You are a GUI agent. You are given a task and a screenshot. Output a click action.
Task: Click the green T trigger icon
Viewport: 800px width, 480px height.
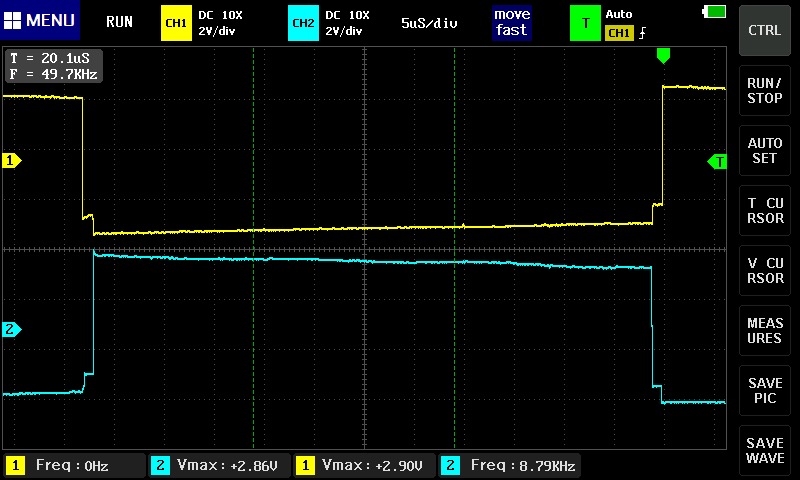click(585, 23)
